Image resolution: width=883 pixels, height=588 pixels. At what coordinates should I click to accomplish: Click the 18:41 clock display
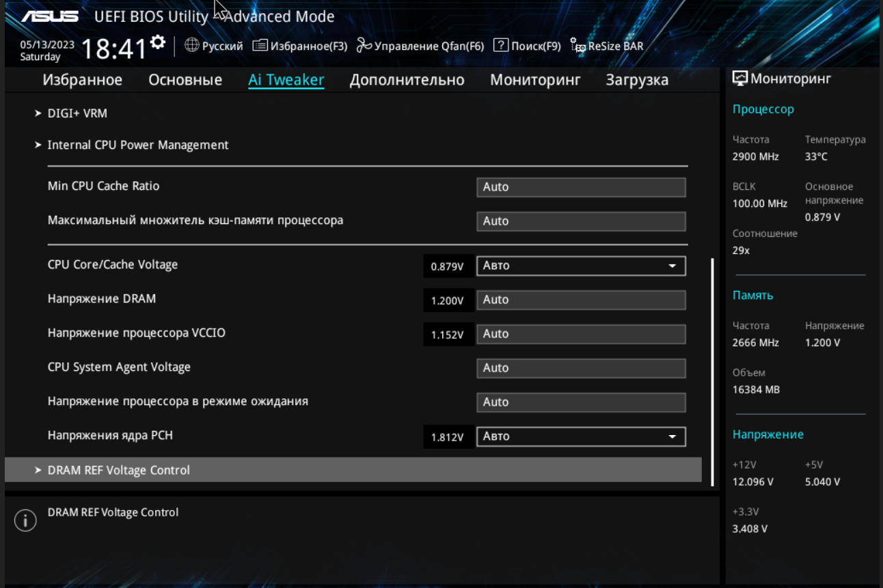(x=114, y=48)
